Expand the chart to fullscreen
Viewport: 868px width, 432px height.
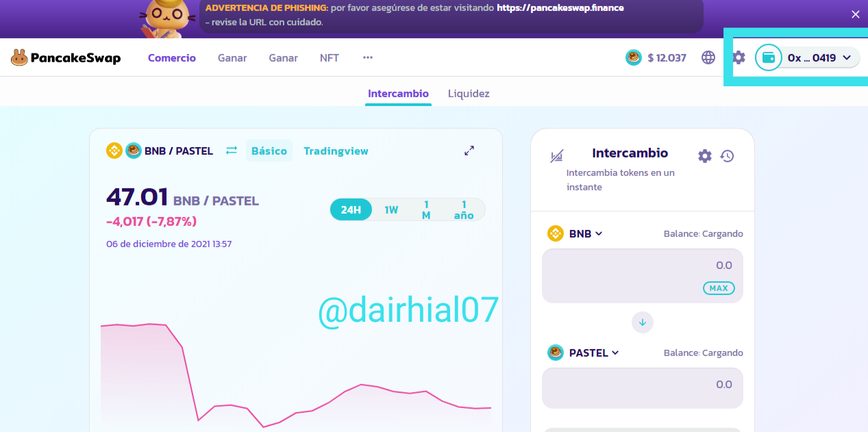click(x=469, y=151)
